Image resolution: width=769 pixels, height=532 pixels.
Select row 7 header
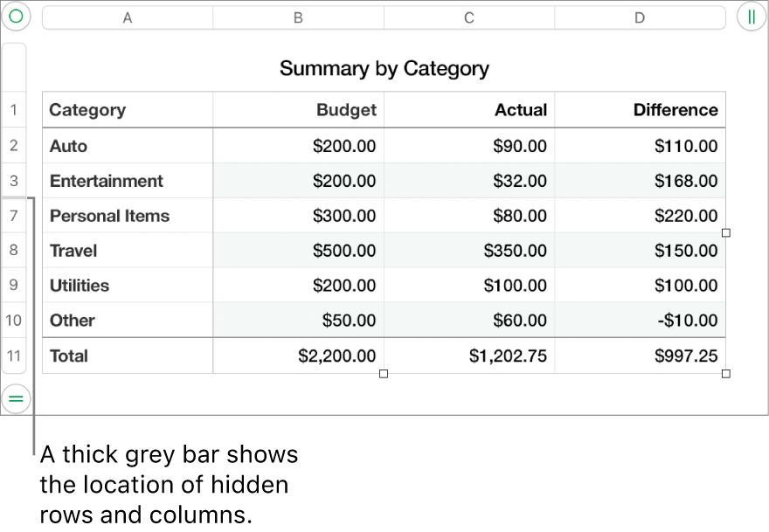[14, 216]
